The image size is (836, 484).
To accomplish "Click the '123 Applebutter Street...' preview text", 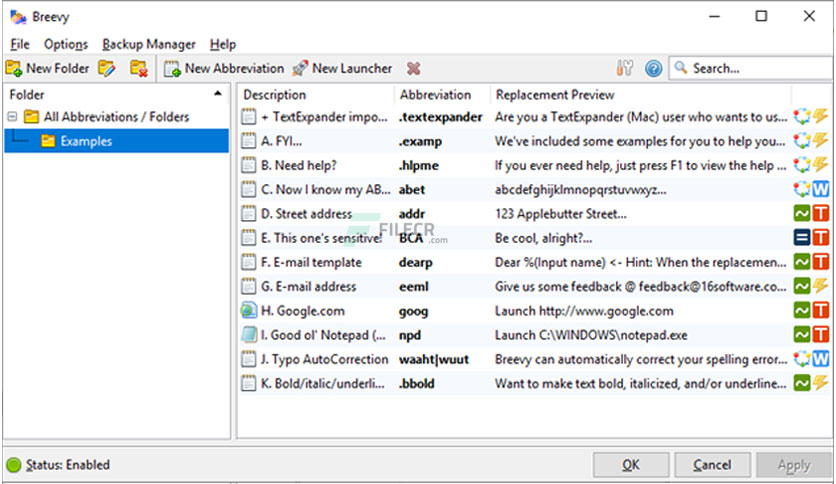I will (x=560, y=214).
